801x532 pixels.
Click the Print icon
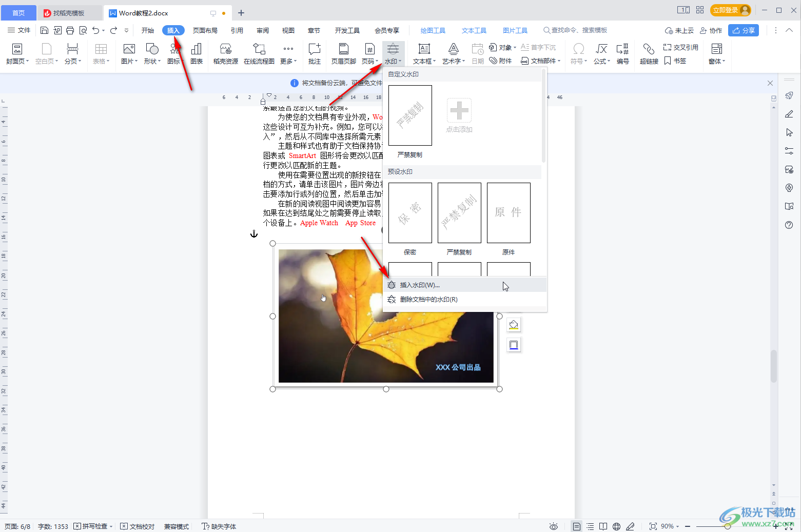(x=70, y=30)
